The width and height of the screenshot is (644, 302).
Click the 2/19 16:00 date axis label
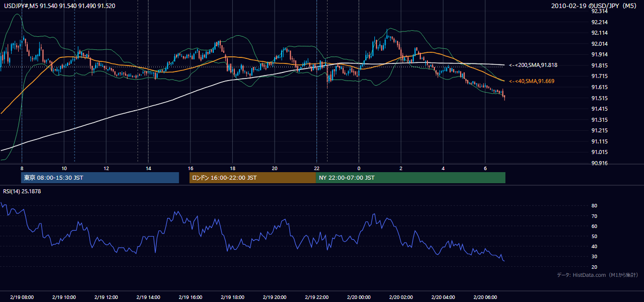click(190, 297)
